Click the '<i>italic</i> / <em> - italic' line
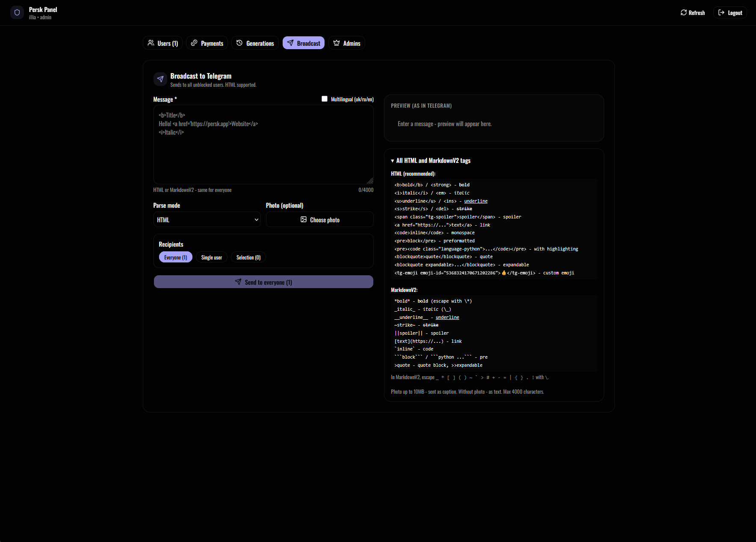756x542 pixels. (x=432, y=193)
